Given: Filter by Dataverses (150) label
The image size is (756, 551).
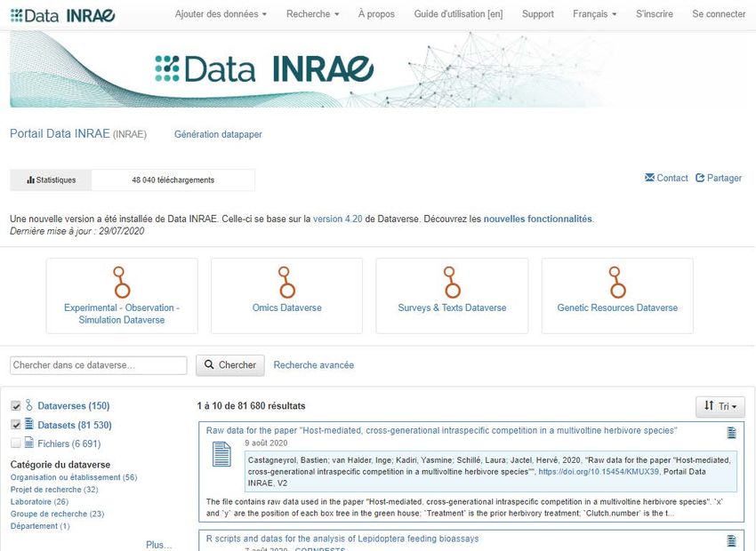Looking at the screenshot, I should pyautogui.click(x=73, y=406).
